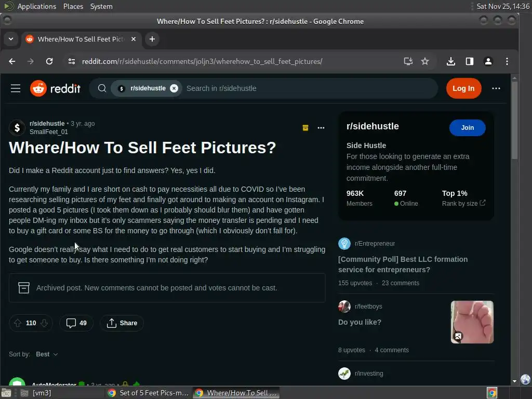Open the Applications menu
This screenshot has width=532, height=399.
[x=37, y=6]
